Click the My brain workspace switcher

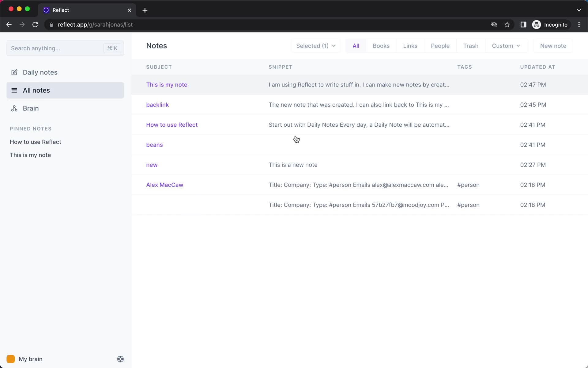[24, 359]
